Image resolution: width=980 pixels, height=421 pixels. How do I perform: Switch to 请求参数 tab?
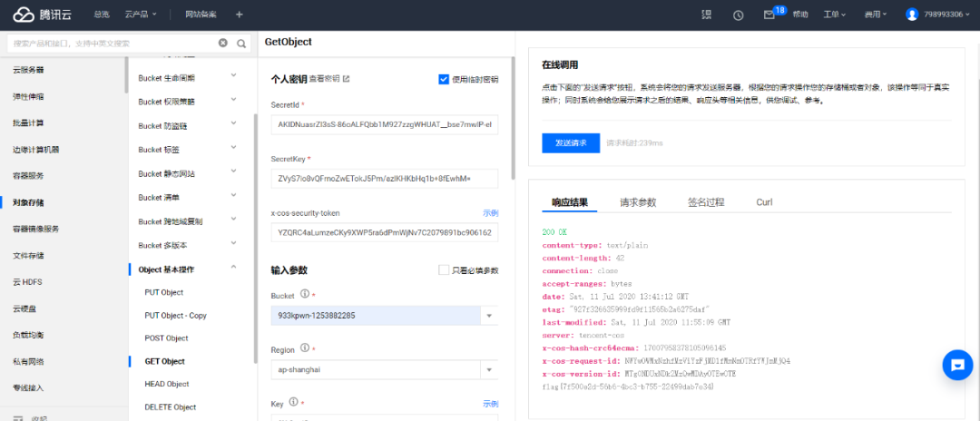click(638, 202)
